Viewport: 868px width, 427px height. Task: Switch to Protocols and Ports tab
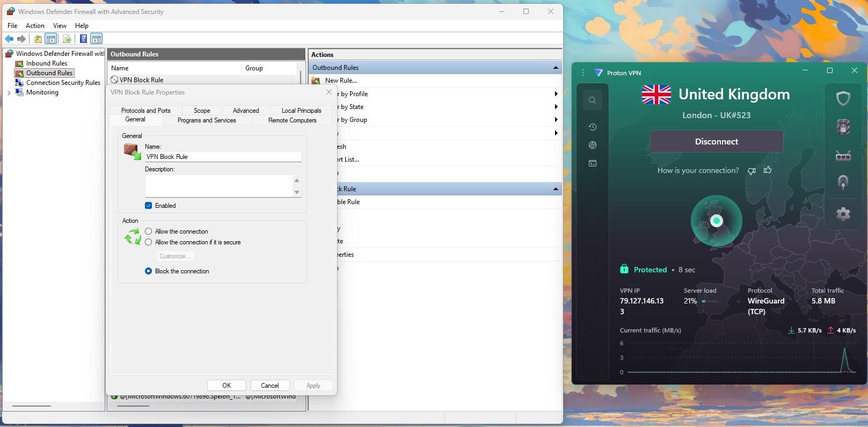(x=146, y=111)
